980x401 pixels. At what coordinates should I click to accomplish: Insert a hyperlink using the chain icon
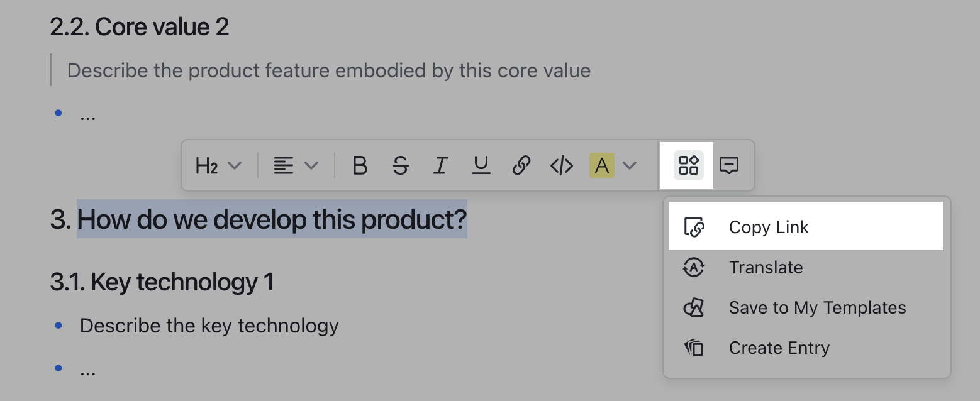521,165
